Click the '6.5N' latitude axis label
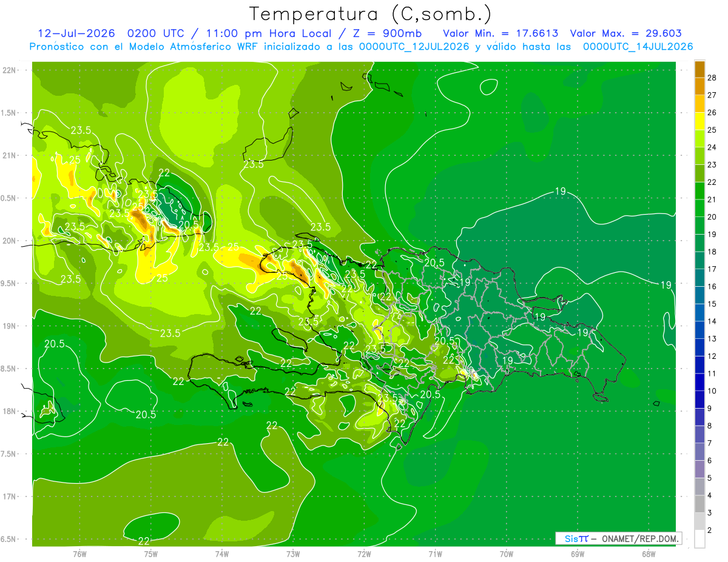728x562 pixels. (9, 539)
